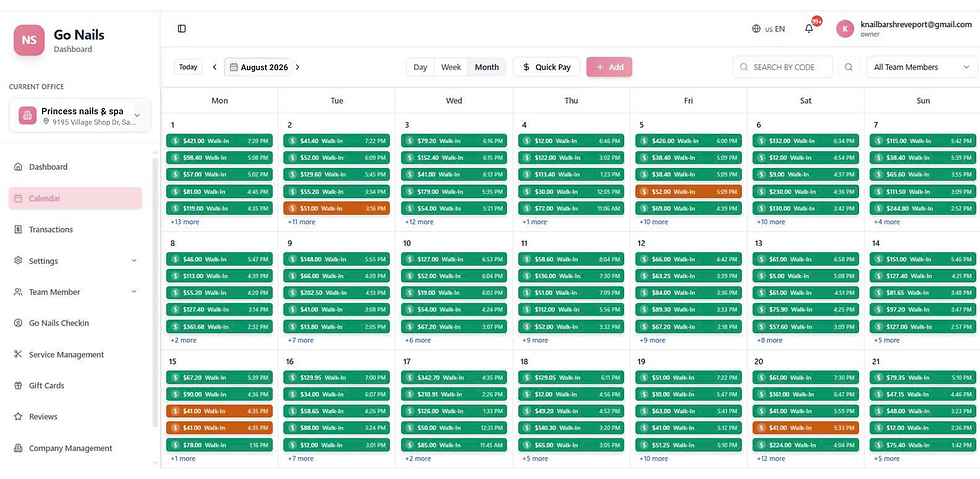Switch to Month view

pos(487,67)
